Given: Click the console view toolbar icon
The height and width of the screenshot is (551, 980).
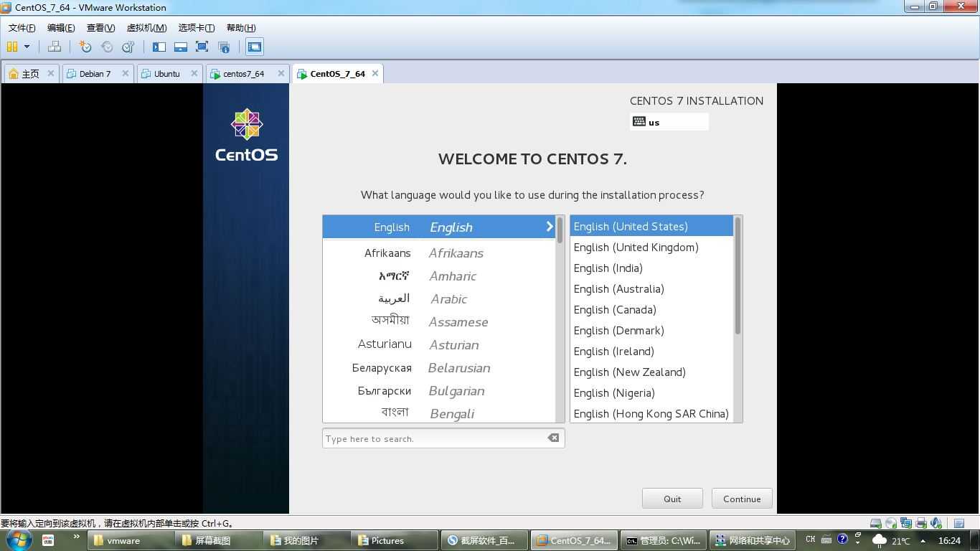Looking at the screenshot, I should tap(255, 47).
